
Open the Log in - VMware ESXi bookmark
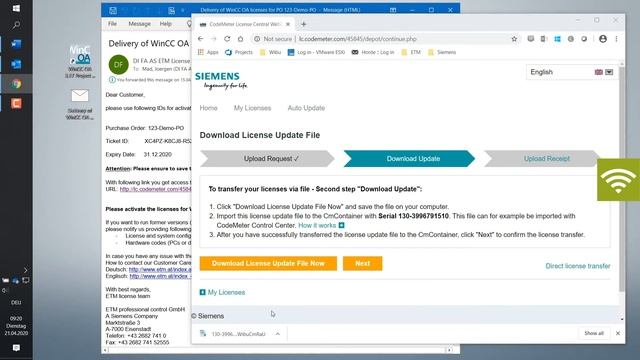(x=316, y=52)
